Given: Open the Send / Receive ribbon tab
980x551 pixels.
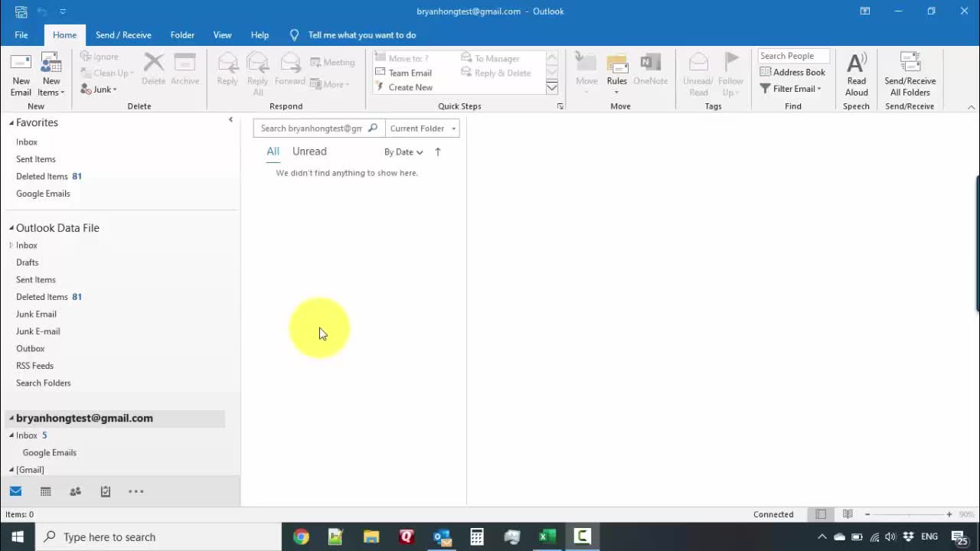Looking at the screenshot, I should (x=123, y=35).
